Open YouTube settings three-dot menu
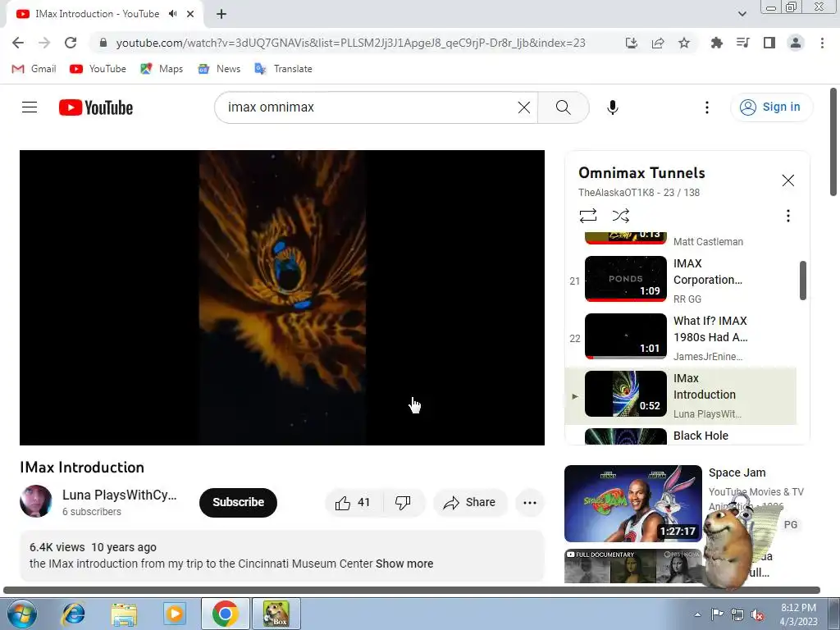The height and width of the screenshot is (630, 840). tap(706, 107)
